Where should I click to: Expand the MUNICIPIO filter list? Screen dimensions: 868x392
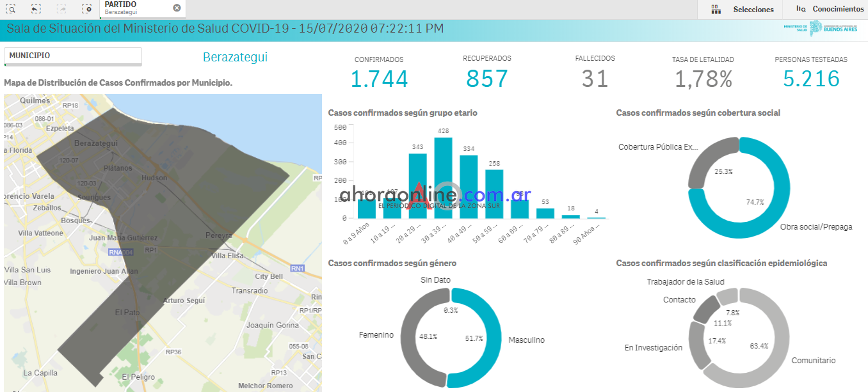[x=72, y=56]
